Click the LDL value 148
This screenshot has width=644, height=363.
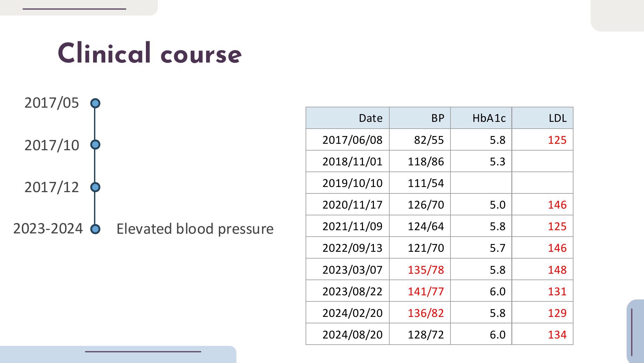coord(557,270)
